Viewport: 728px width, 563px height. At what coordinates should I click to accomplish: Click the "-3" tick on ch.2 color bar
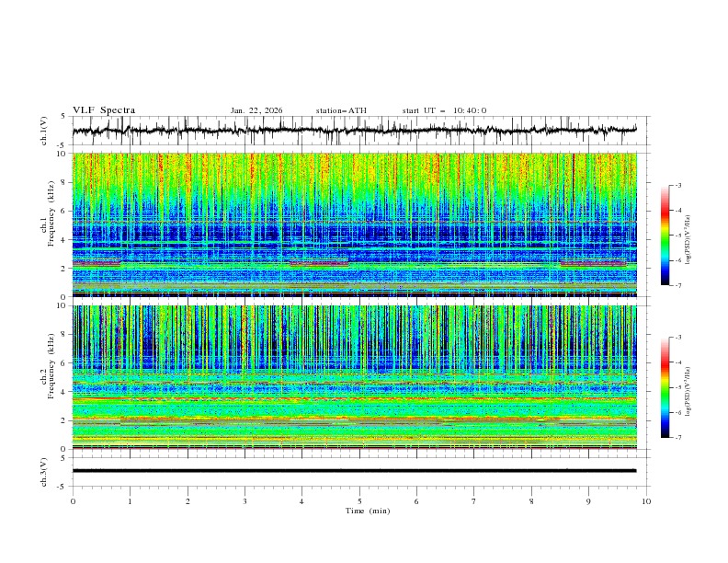(678, 338)
